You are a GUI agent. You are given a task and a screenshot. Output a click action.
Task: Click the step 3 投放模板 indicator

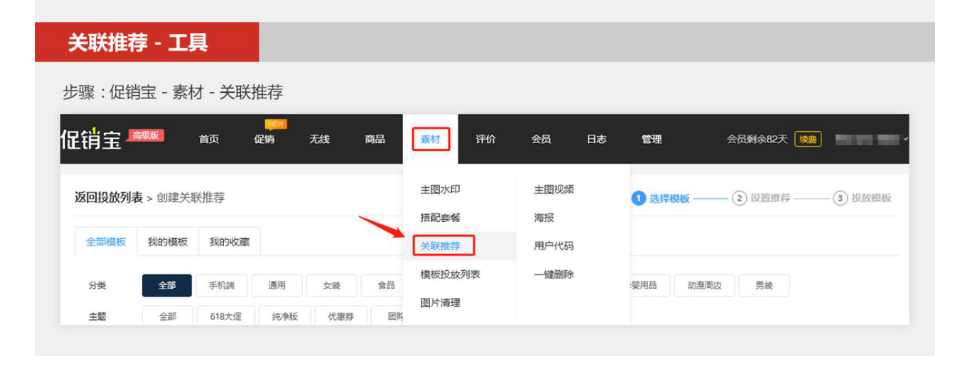click(x=862, y=199)
